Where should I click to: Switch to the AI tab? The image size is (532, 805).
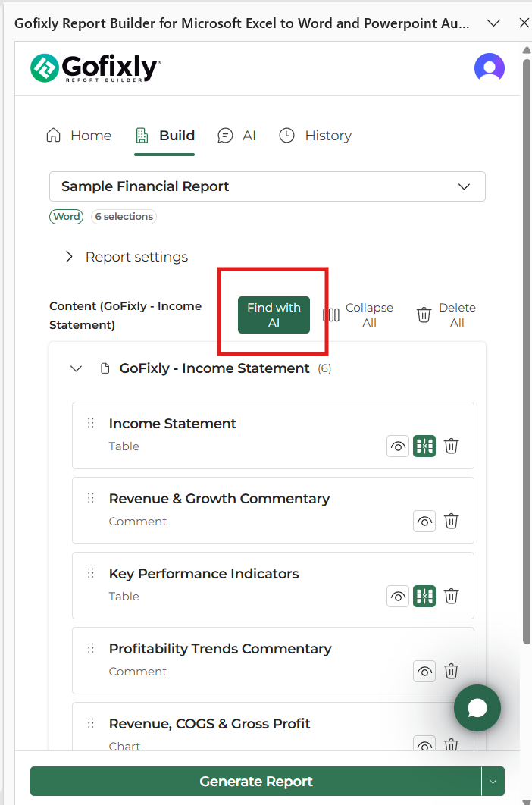pyautogui.click(x=236, y=136)
